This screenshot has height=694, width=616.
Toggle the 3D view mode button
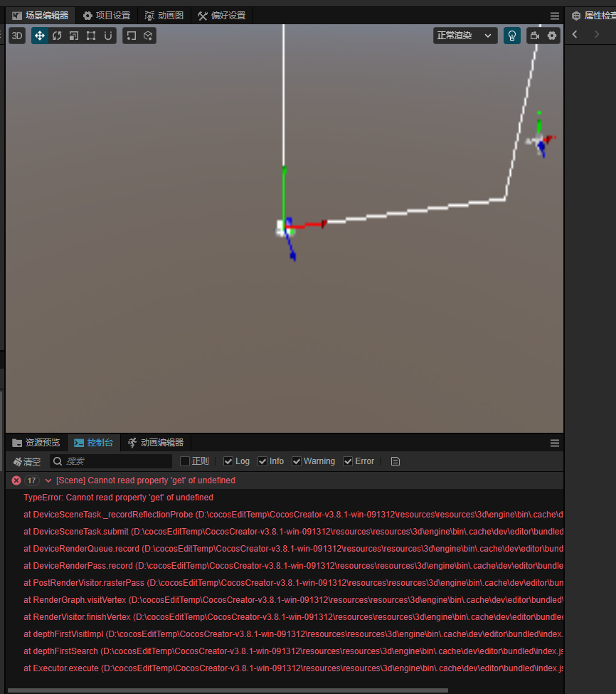(17, 36)
